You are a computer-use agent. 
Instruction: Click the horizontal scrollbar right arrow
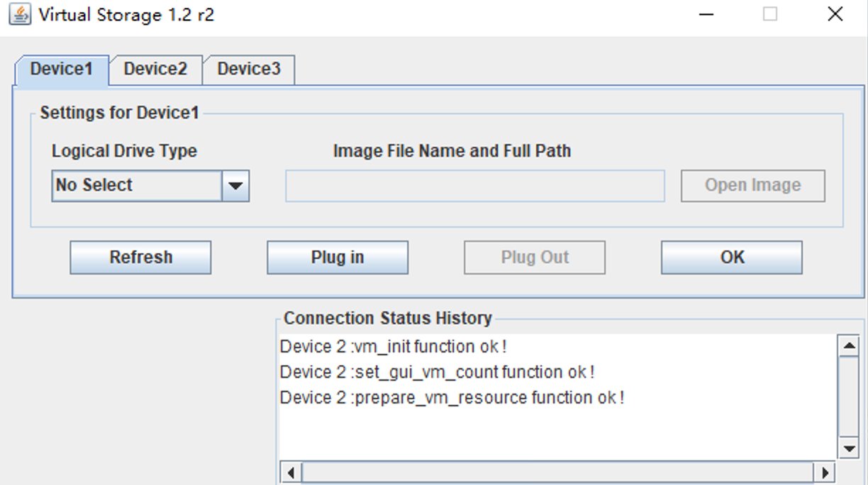click(824, 472)
